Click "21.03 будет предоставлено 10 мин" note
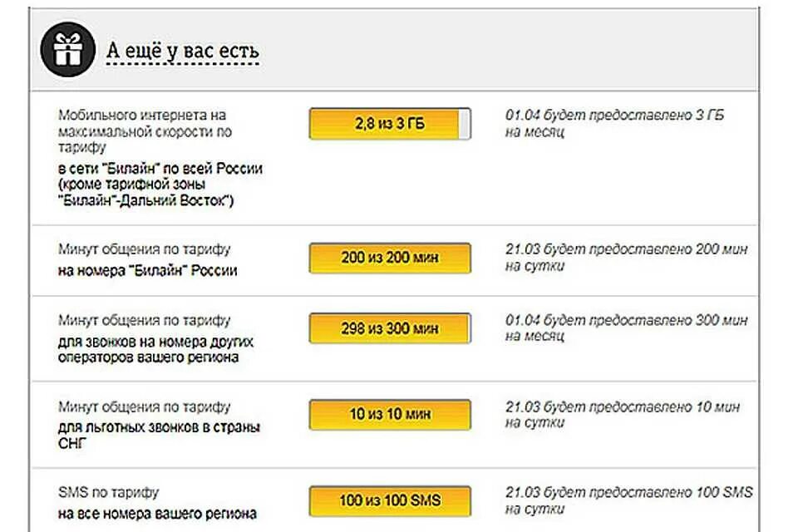The width and height of the screenshot is (798, 532). tap(623, 414)
